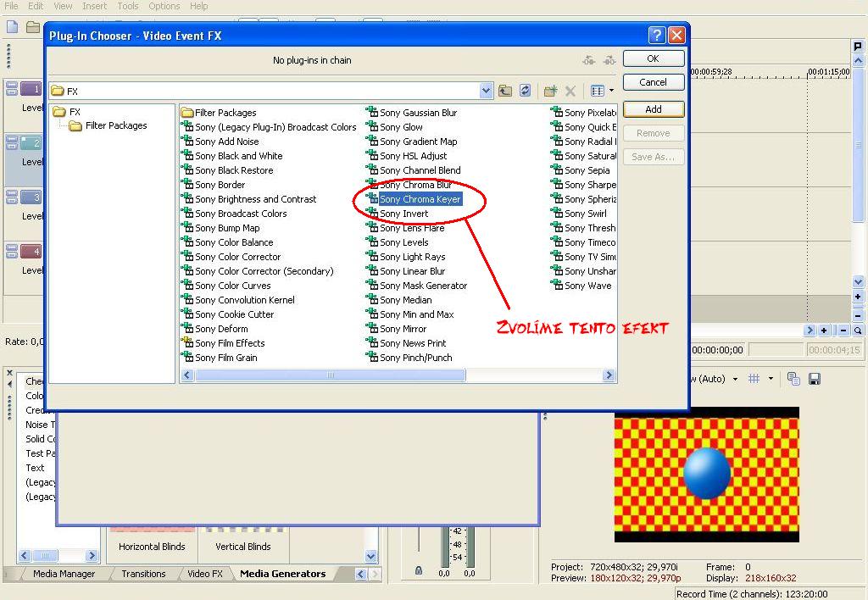Click the move plug-in left chain icon
This screenshot has width=868, height=600.
pos(589,60)
